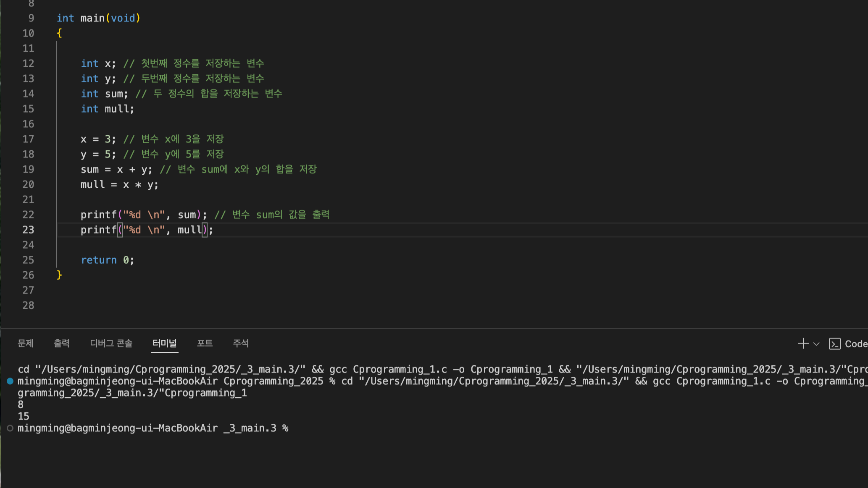Click 'x = 3;' assignment
The height and width of the screenshot is (488, 868).
[98, 139]
